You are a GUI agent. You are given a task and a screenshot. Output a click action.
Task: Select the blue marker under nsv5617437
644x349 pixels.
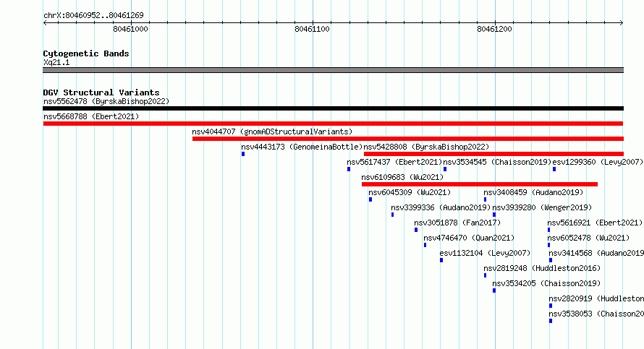tap(349, 169)
